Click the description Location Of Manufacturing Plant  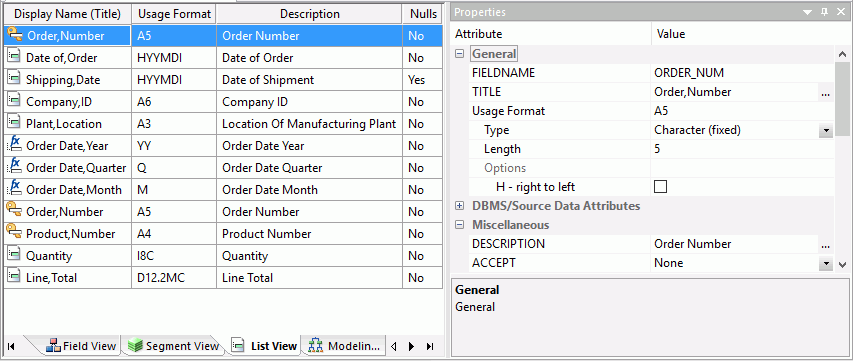[x=309, y=124]
